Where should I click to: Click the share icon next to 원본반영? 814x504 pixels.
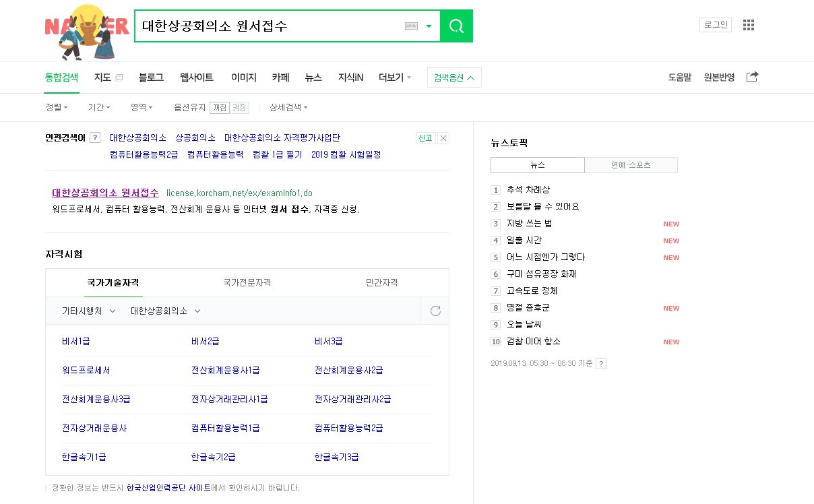pos(752,77)
